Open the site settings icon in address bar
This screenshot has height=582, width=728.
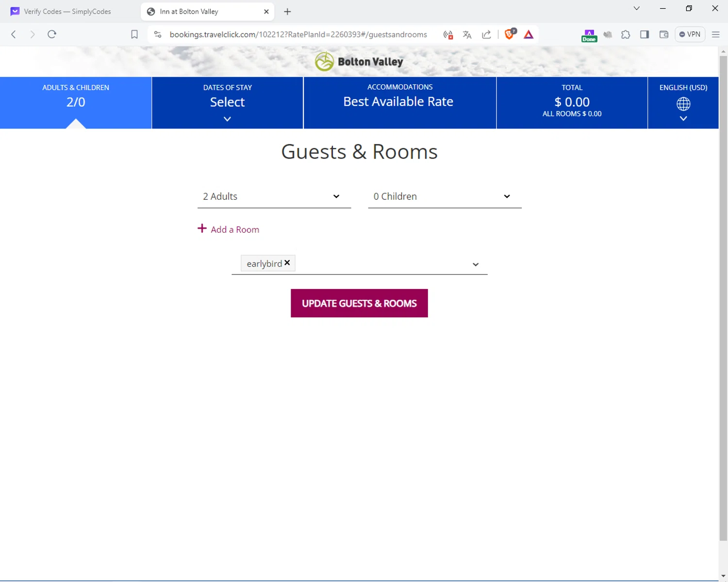pyautogui.click(x=158, y=34)
